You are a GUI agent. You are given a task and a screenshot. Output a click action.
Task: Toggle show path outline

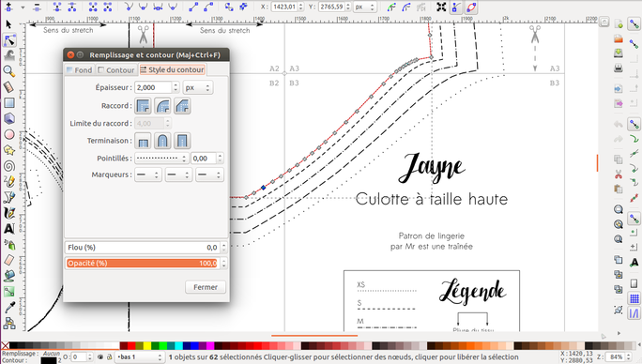pos(471,7)
